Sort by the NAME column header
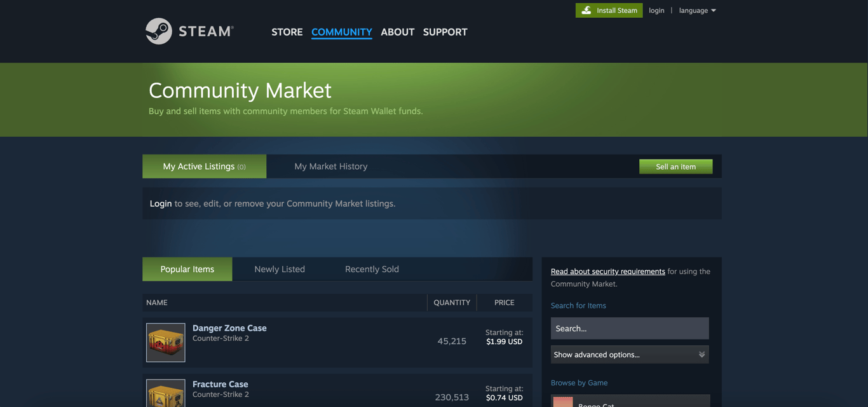This screenshot has height=407, width=868. pos(157,303)
